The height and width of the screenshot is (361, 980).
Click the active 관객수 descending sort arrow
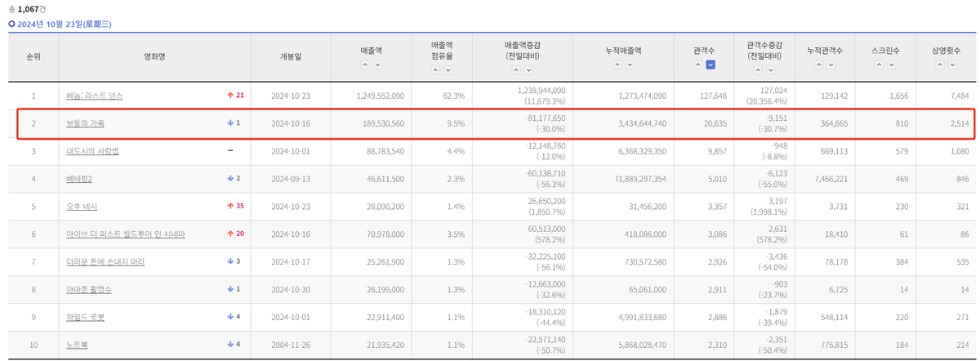tap(710, 65)
